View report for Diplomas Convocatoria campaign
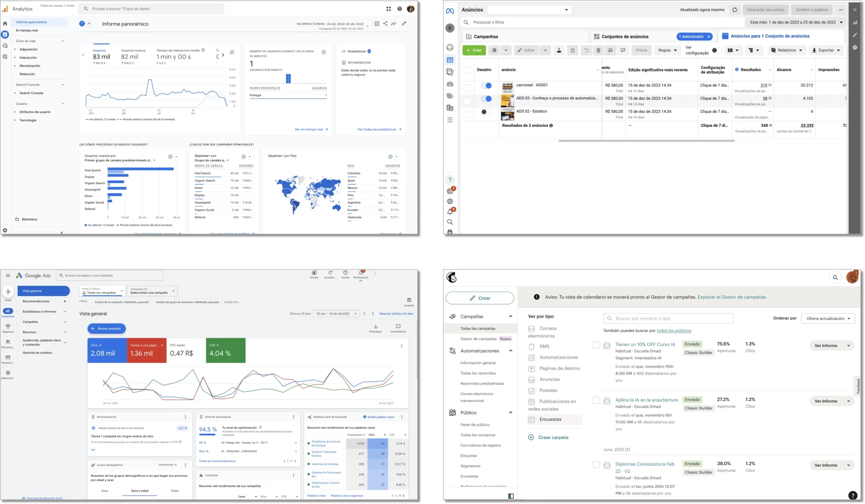The height and width of the screenshot is (504, 865). point(825,465)
